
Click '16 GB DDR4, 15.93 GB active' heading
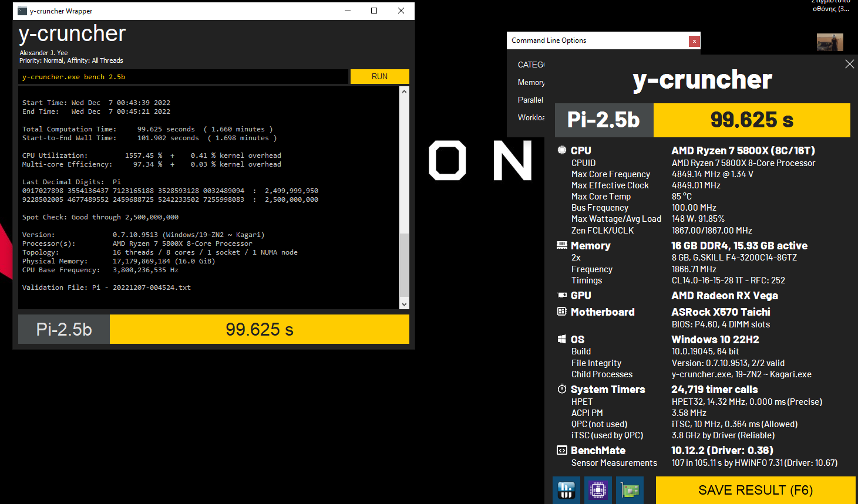(x=739, y=246)
